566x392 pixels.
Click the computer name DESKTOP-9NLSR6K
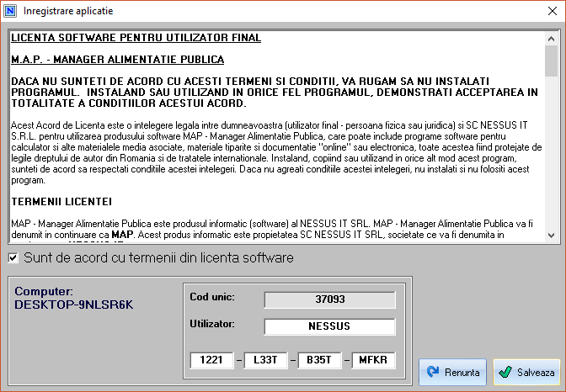(x=73, y=305)
